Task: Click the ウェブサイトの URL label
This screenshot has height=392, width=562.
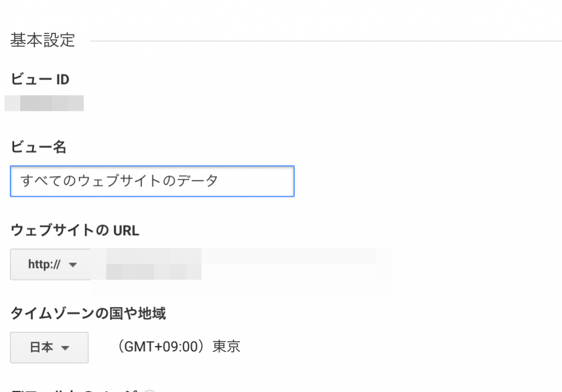Action: pyautogui.click(x=75, y=231)
